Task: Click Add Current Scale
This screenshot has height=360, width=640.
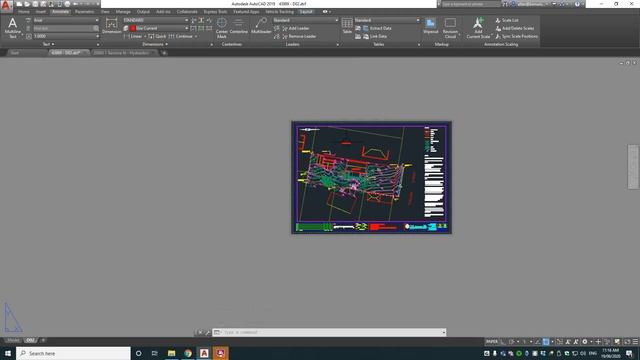Action: (478, 28)
